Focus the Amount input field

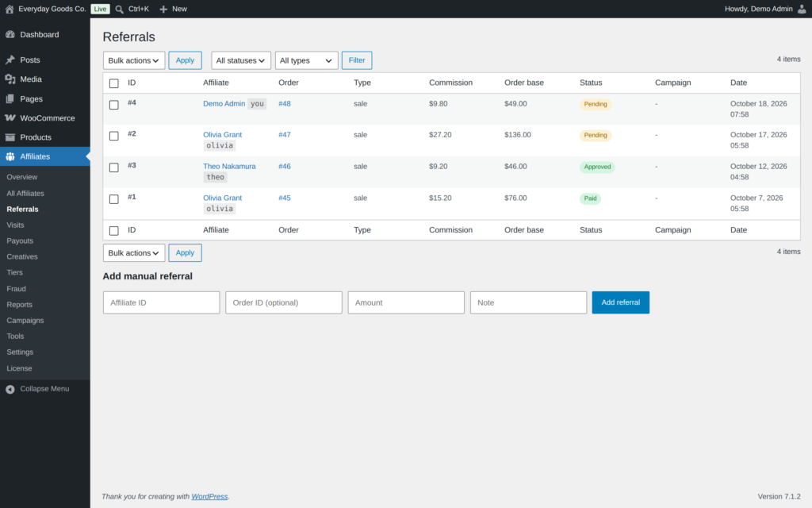click(x=406, y=302)
